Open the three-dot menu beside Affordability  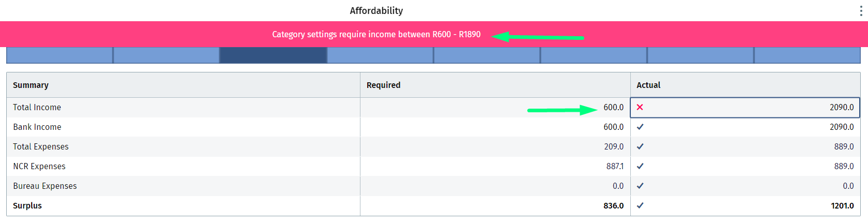pos(861,11)
